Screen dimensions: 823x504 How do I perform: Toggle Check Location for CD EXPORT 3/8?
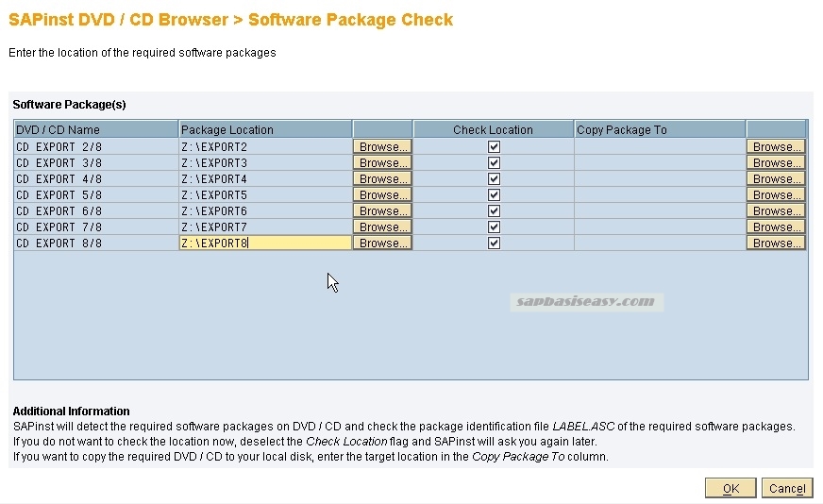click(494, 162)
